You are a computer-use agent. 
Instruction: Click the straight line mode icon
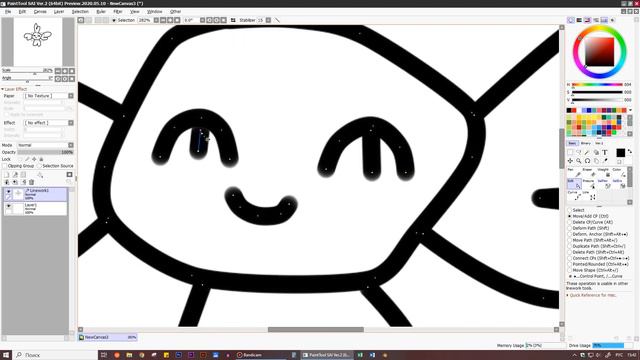click(278, 20)
